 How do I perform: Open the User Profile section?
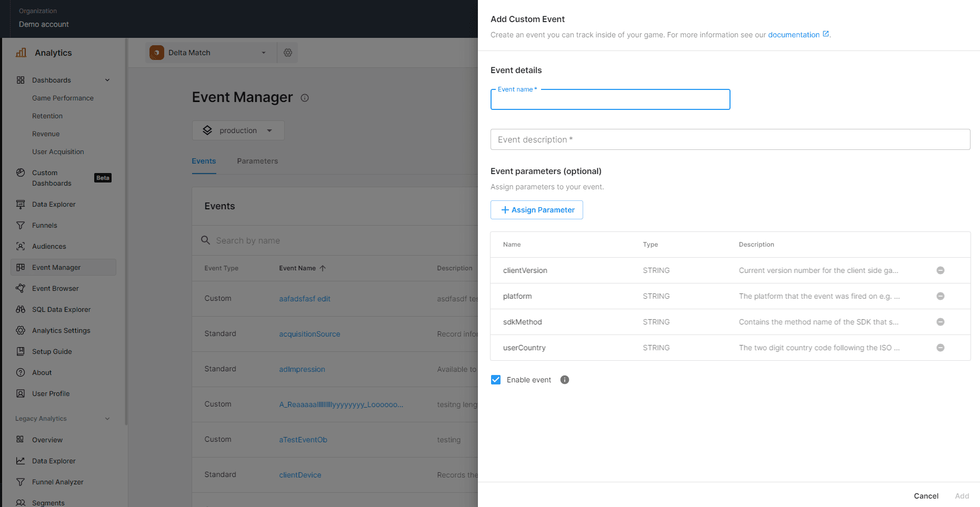[x=51, y=393]
